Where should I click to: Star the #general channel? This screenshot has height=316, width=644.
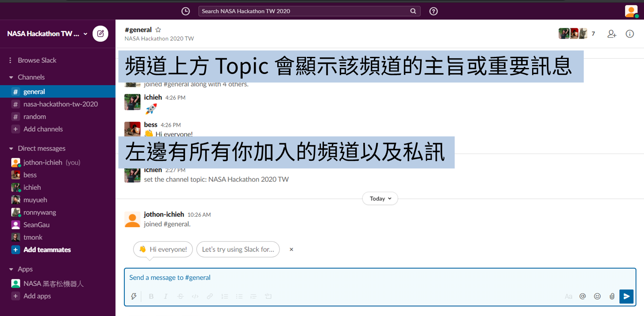158,30
